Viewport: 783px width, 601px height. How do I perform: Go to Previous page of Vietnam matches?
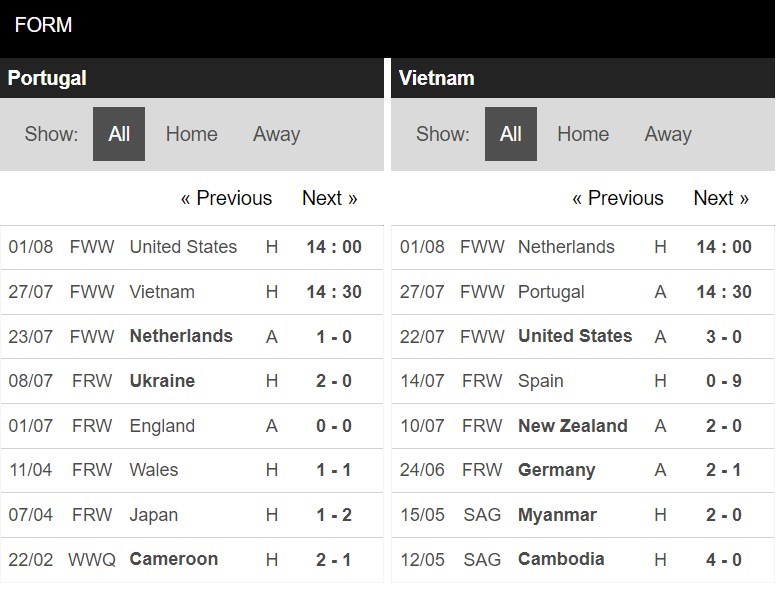tap(618, 198)
